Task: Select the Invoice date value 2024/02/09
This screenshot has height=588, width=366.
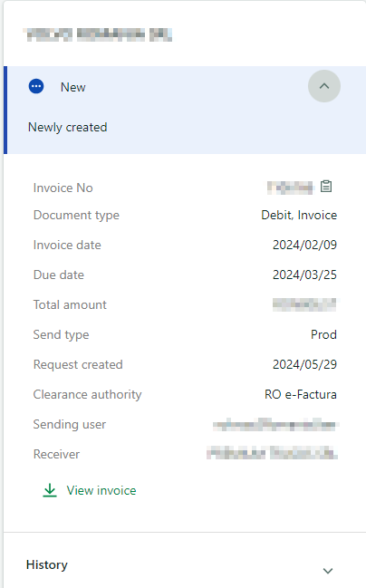Action: (304, 245)
